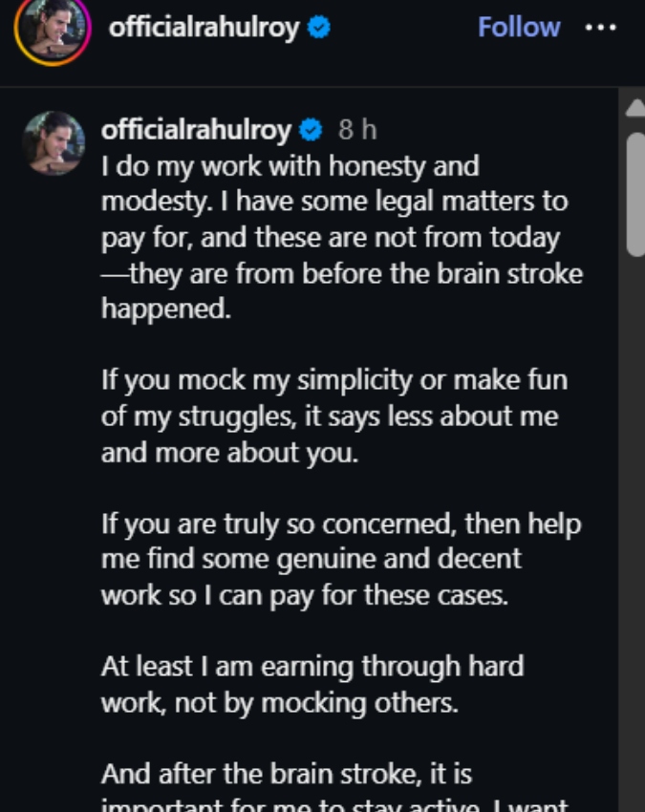This screenshot has height=812, width=645.
Task: Click the officialrahulroy username in the header
Action: pos(205,27)
